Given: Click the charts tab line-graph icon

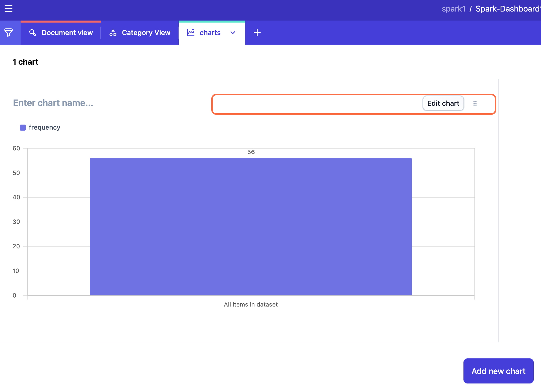Looking at the screenshot, I should (x=191, y=33).
